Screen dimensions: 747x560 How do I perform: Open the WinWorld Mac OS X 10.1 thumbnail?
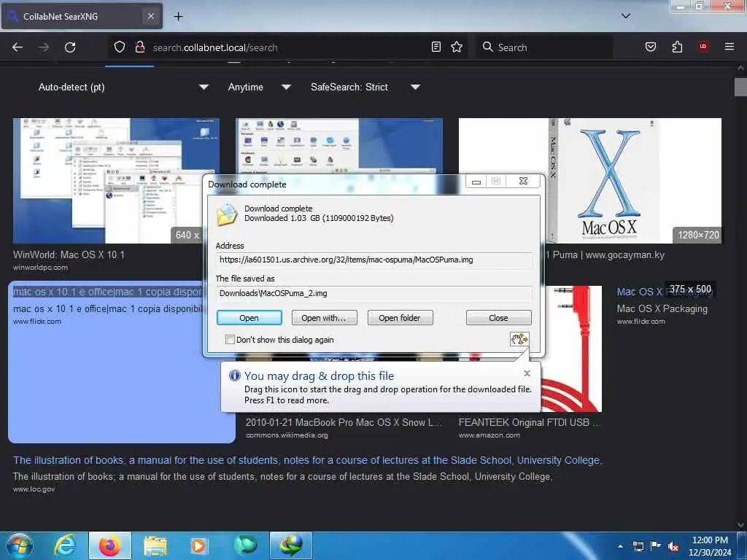coord(116,181)
